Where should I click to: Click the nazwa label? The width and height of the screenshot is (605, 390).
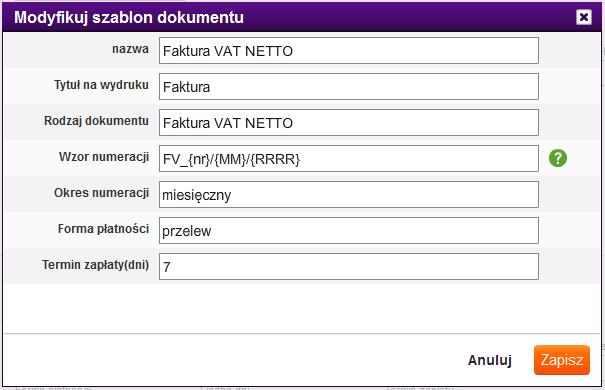(130, 49)
